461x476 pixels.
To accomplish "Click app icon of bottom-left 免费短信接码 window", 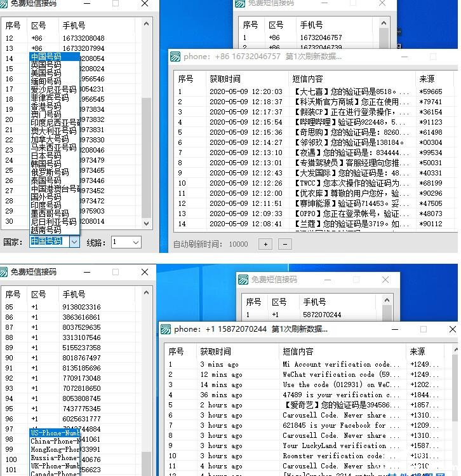I will click(x=4, y=272).
